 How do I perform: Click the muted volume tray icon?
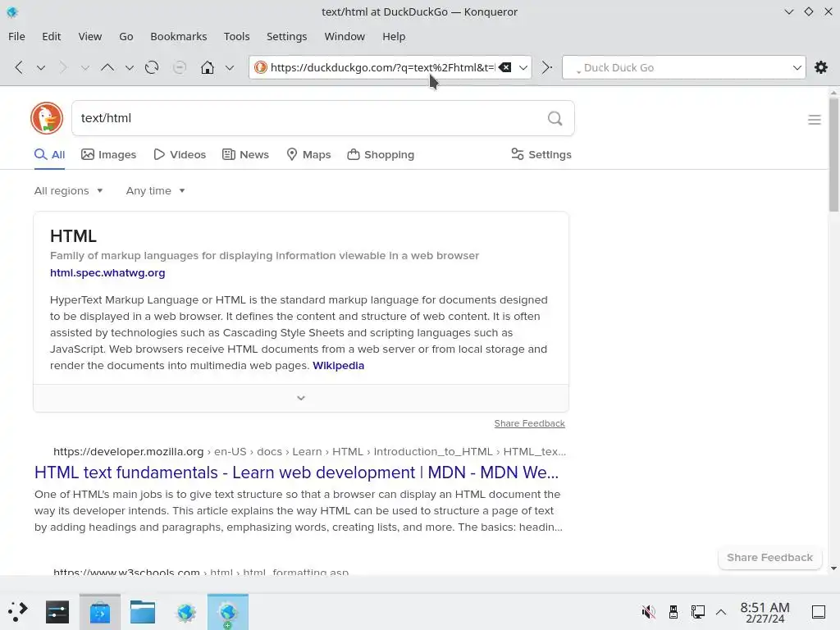648,612
